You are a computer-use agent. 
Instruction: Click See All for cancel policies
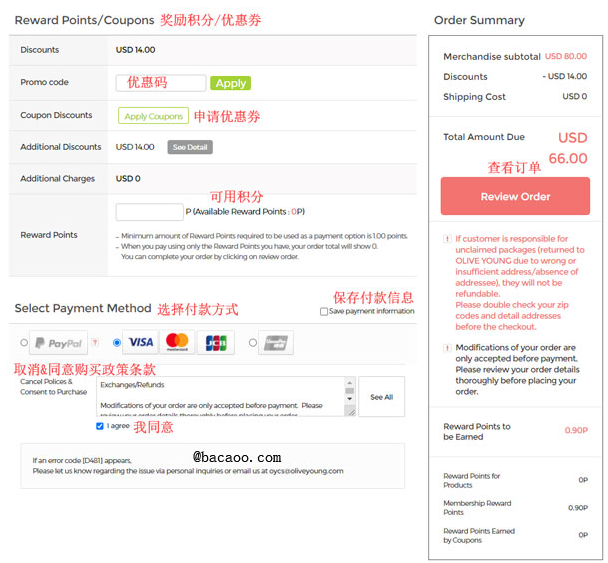click(x=382, y=397)
